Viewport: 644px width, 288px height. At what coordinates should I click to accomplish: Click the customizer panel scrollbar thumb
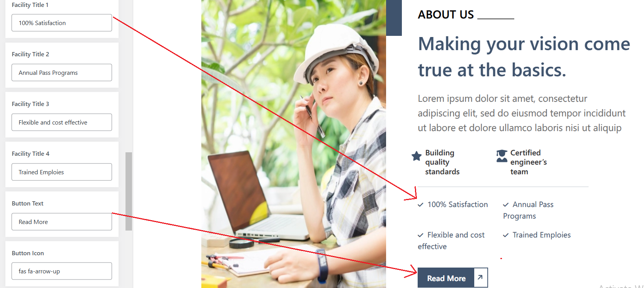tap(129, 191)
